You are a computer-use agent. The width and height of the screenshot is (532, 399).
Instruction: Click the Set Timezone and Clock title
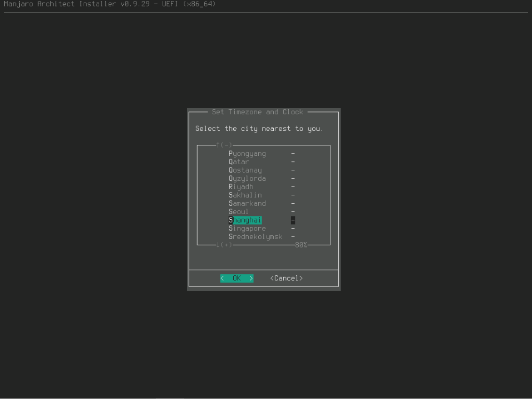click(x=257, y=112)
